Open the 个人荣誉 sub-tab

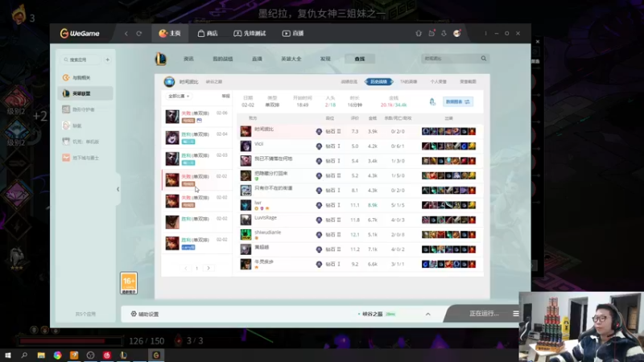(438, 82)
